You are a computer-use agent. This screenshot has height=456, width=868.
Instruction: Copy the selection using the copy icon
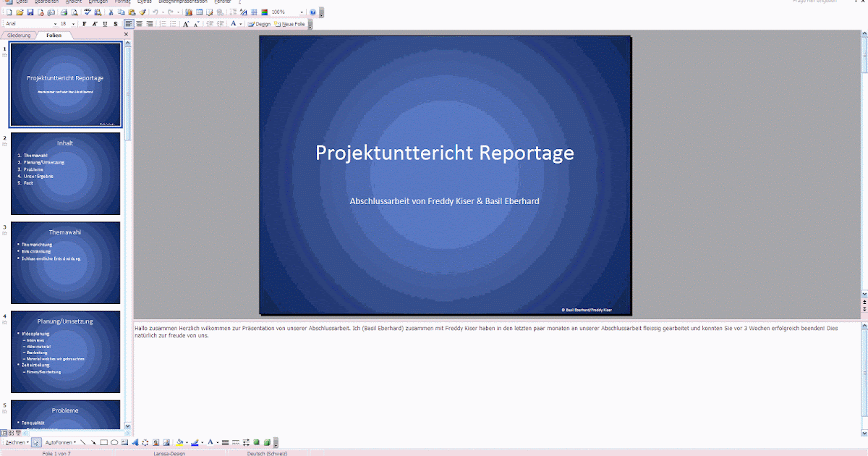coord(121,12)
